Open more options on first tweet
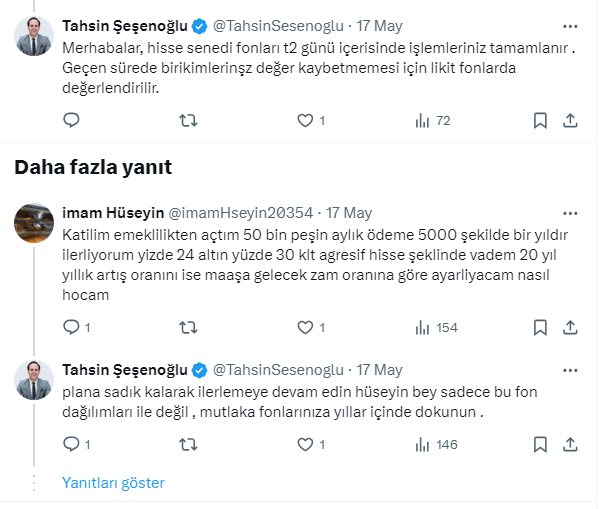The image size is (601, 509). click(570, 23)
